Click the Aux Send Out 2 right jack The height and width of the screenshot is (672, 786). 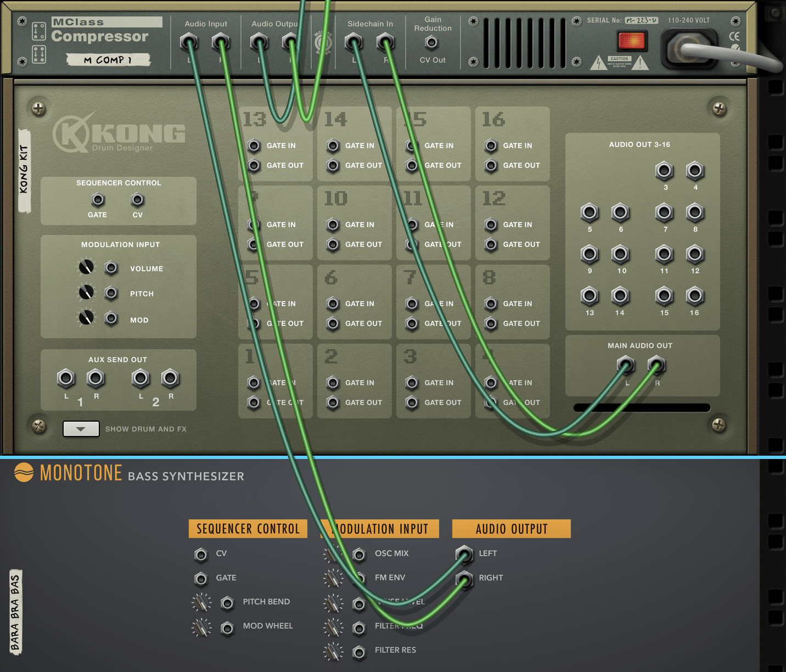[170, 378]
